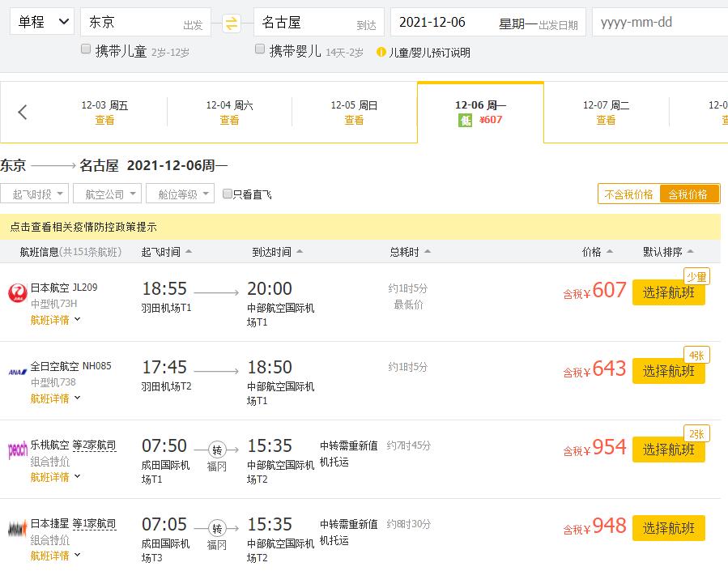Viewport: 728px width, 571px height.
Task: Click 选择航班 for NH085 ¥643
Action: point(669,371)
